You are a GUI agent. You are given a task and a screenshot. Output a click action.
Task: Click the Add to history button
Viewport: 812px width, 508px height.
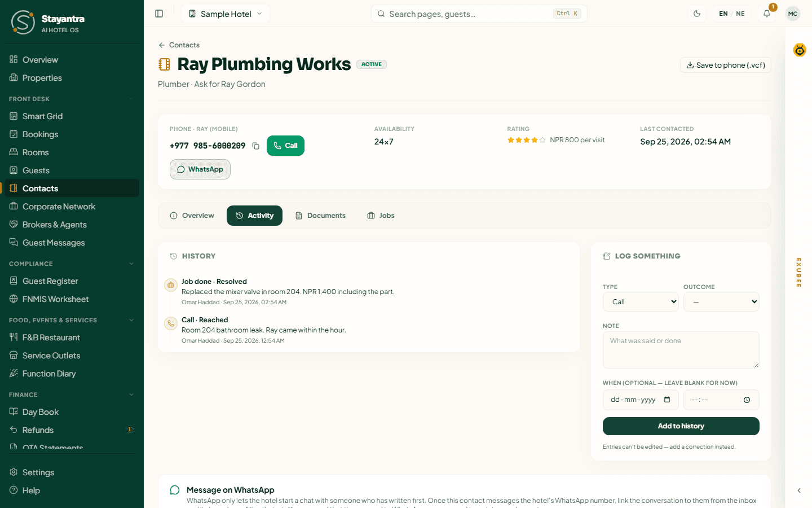tap(681, 426)
